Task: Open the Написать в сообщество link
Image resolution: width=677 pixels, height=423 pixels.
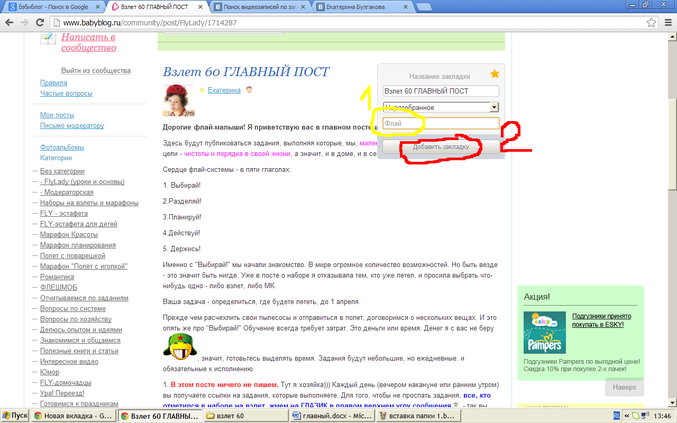Action: click(x=89, y=42)
